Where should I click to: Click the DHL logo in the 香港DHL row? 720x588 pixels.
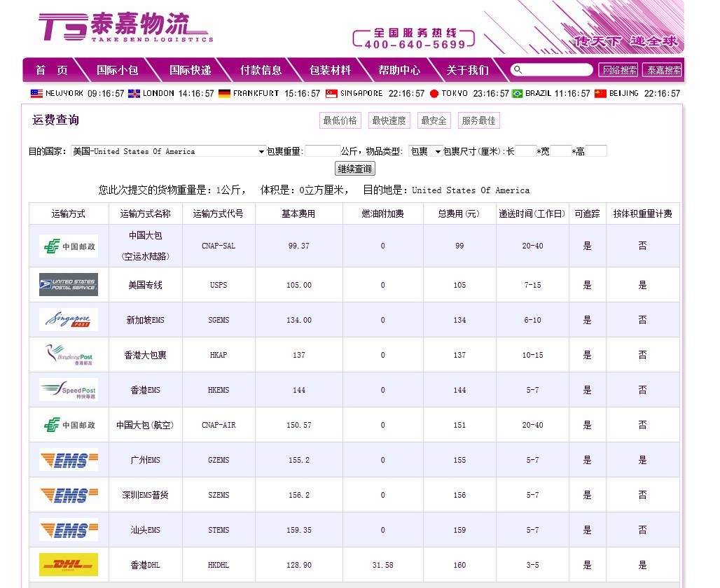(69, 564)
